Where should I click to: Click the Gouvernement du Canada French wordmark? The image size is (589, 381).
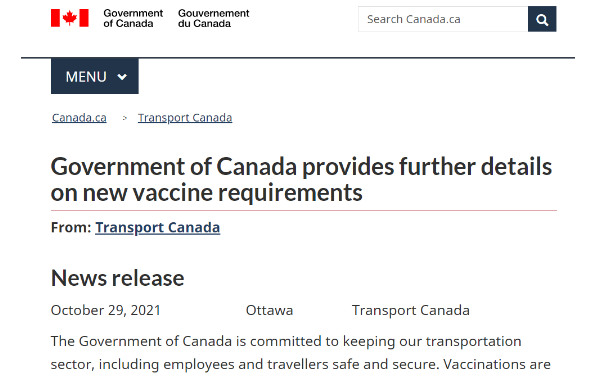(x=213, y=18)
